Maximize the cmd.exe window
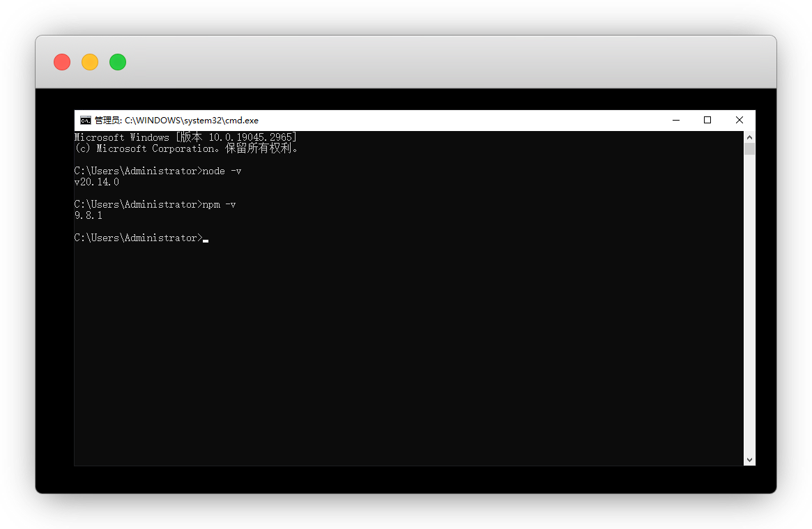Viewport: 812px width, 529px height. pos(707,121)
